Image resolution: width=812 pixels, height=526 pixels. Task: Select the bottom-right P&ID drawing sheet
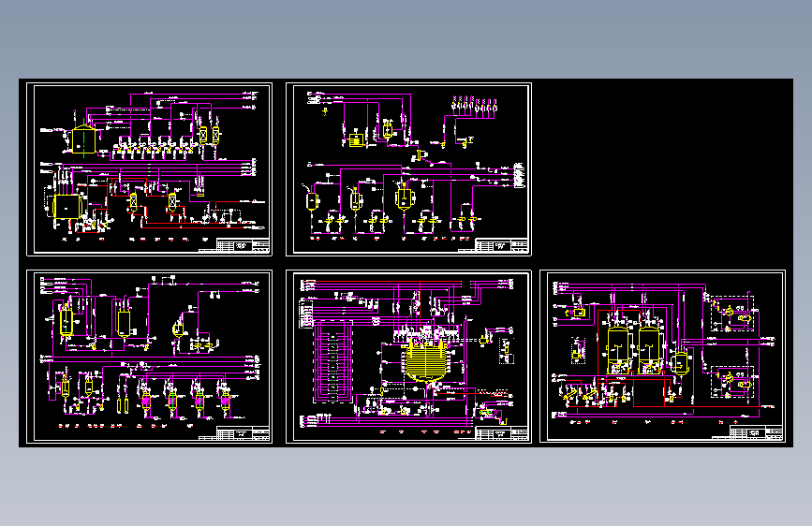point(662,357)
